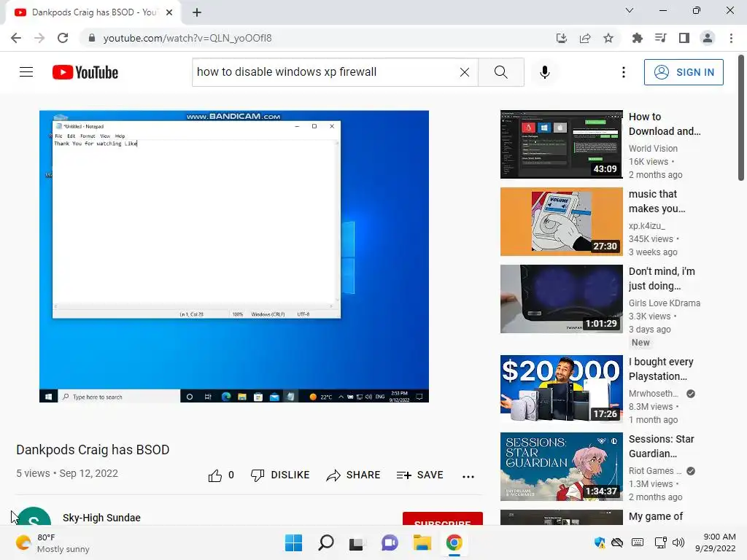Open Task View on taskbar

pyautogui.click(x=357, y=542)
